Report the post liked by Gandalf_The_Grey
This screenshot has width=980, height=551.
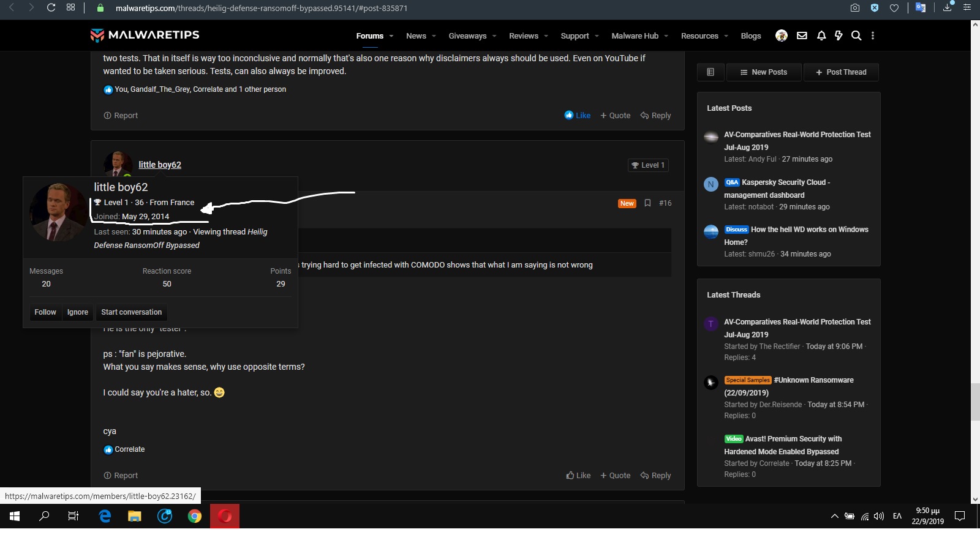pos(121,116)
